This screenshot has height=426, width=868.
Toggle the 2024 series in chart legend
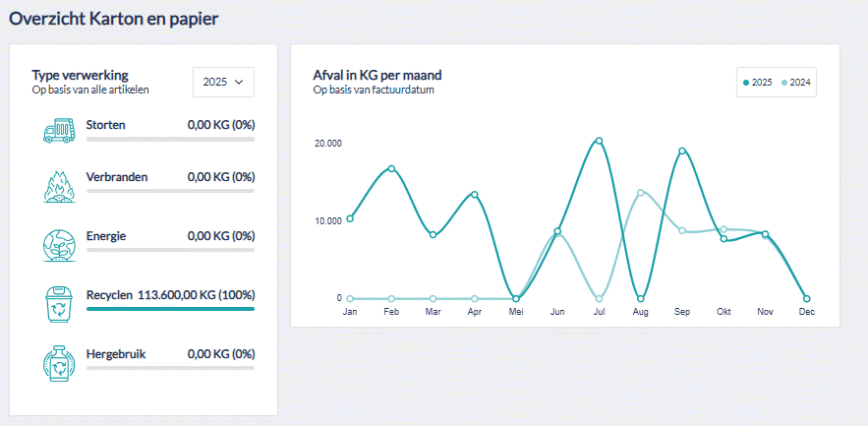pyautogui.click(x=796, y=83)
